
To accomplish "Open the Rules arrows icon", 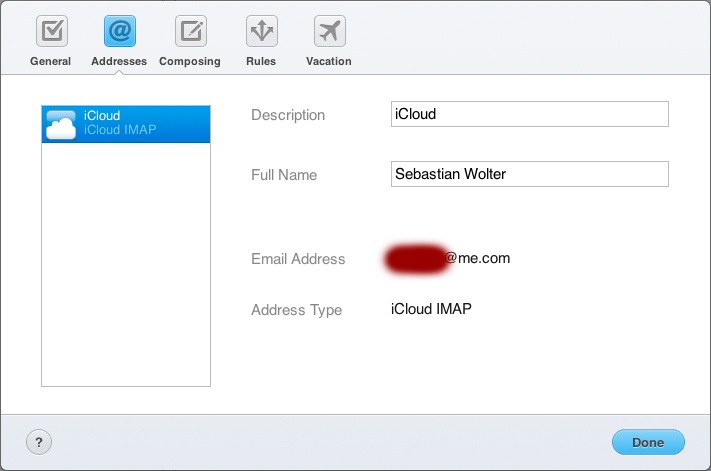I will coord(262,31).
